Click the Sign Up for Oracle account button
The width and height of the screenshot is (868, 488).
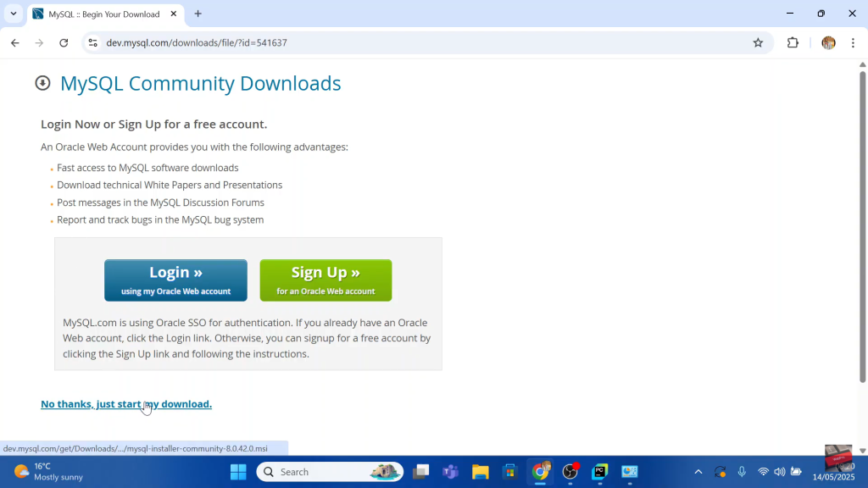click(325, 280)
